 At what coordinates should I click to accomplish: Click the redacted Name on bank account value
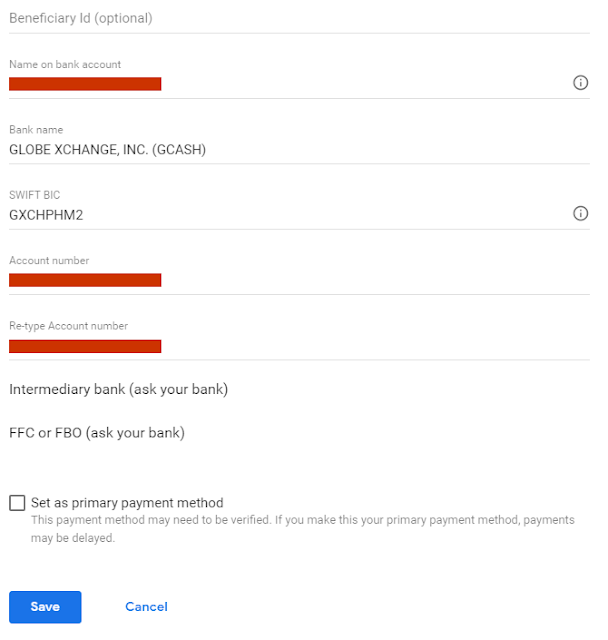pyautogui.click(x=85, y=84)
